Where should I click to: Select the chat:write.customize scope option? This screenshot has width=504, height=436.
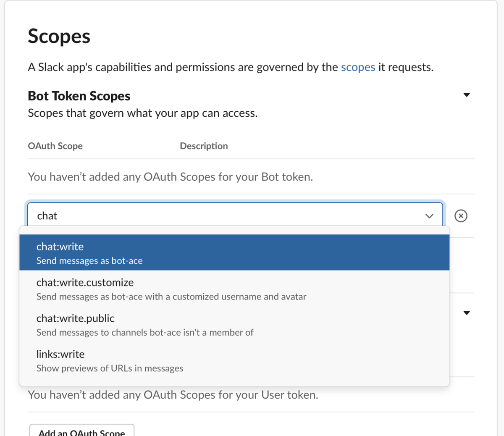coord(234,289)
